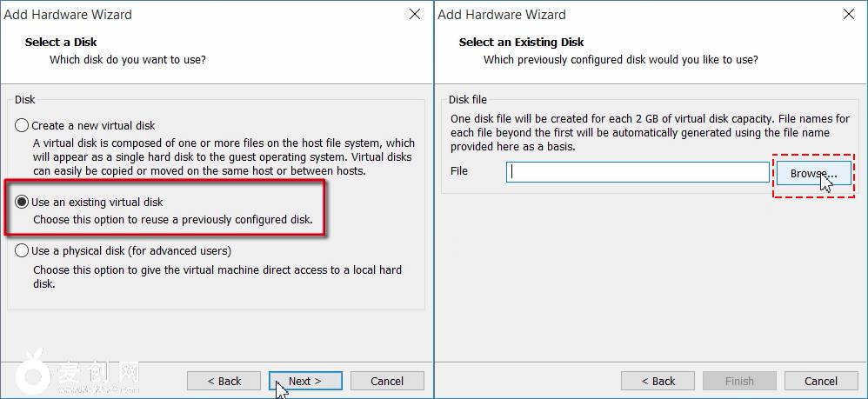
Task: Cancel the Select an Existing Disk dialog
Action: pos(821,381)
